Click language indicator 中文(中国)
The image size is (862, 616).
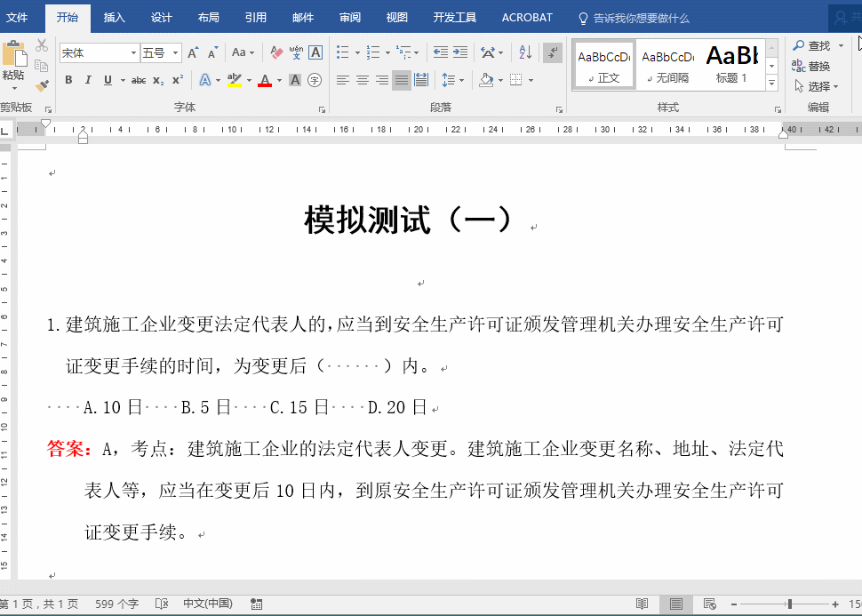point(208,604)
